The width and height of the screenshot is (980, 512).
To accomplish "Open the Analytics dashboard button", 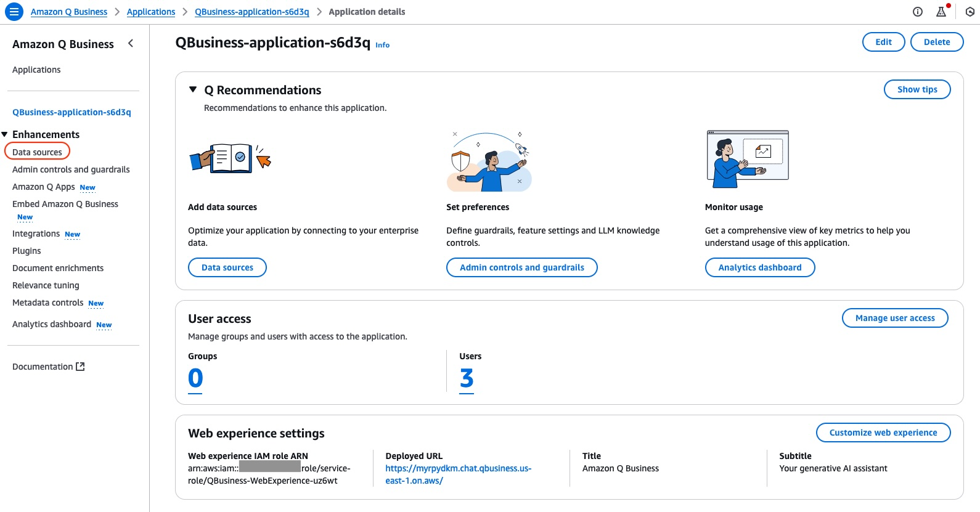I will tap(760, 267).
